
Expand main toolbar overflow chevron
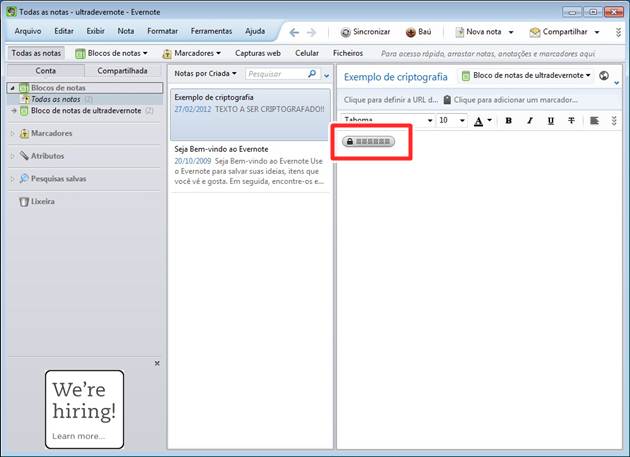tap(618, 32)
